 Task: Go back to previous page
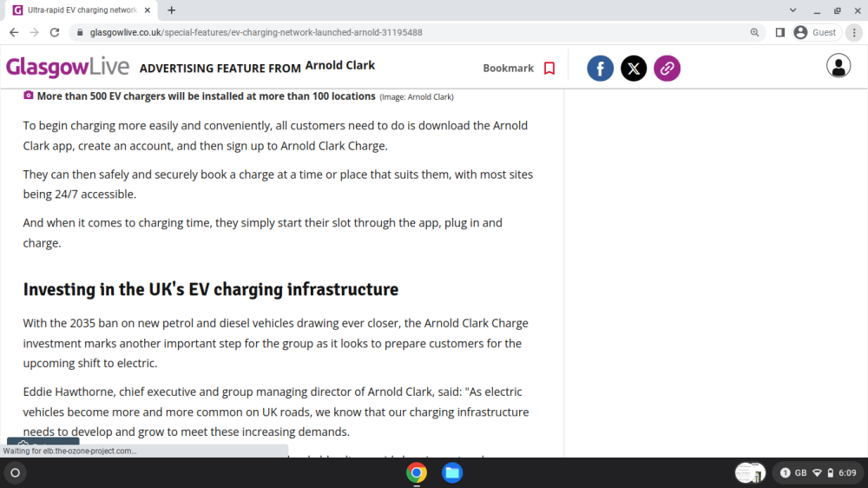click(14, 33)
